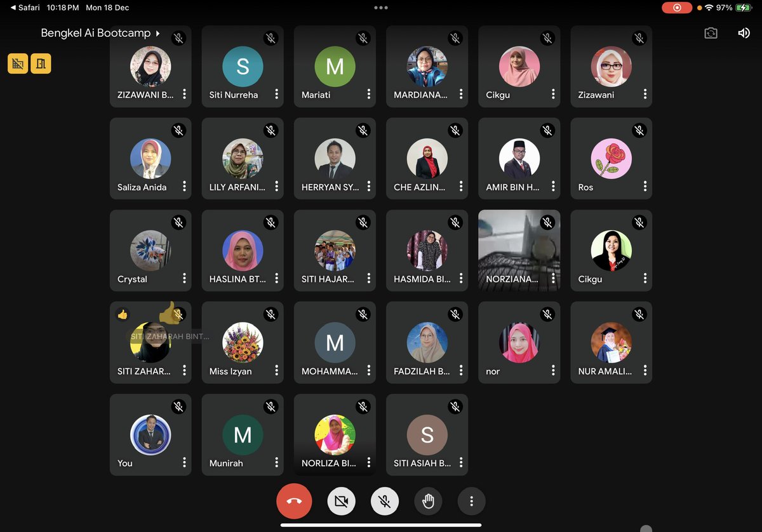Change audio output via speaker icon

(x=744, y=33)
